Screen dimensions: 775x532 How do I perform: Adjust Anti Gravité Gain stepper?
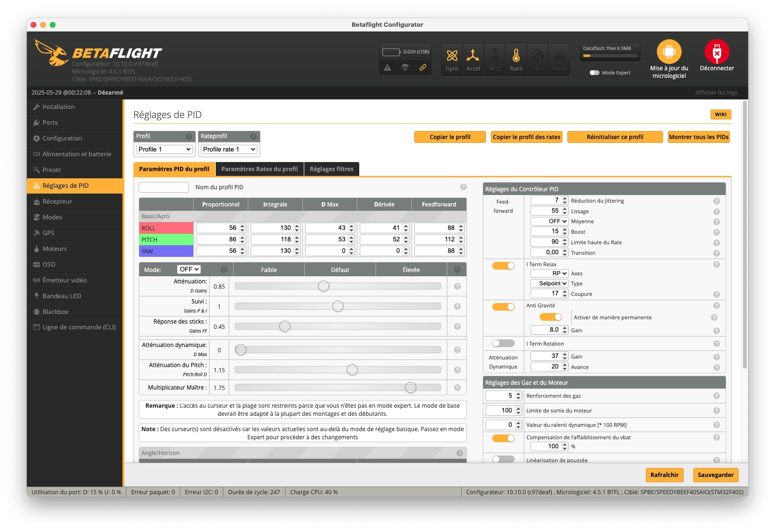pyautogui.click(x=565, y=330)
